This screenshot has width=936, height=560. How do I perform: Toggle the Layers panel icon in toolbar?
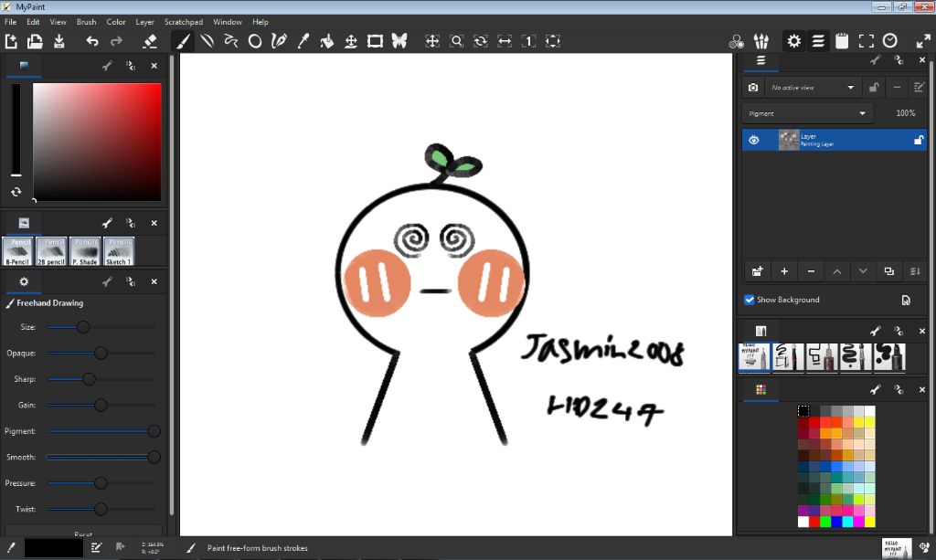(x=818, y=41)
